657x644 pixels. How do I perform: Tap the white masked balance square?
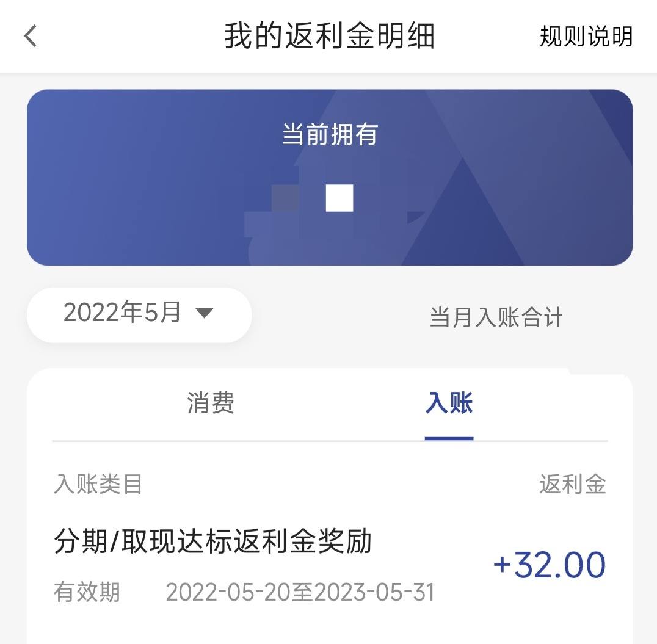[339, 198]
